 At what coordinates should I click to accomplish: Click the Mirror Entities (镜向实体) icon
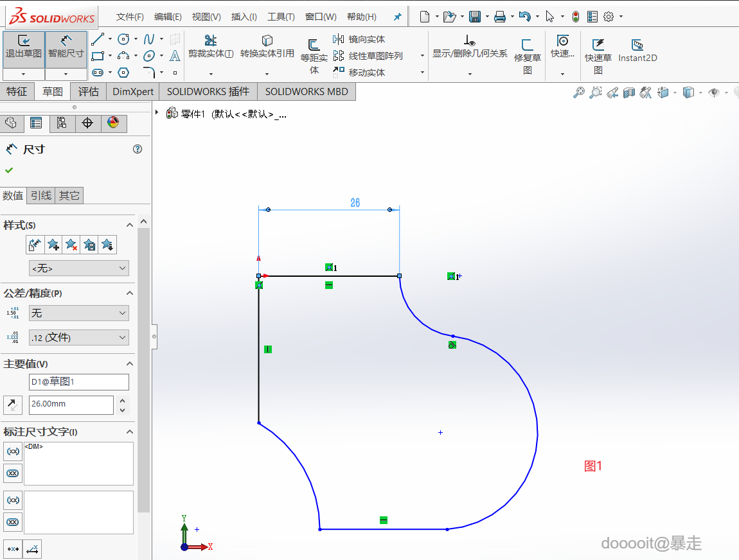[339, 39]
